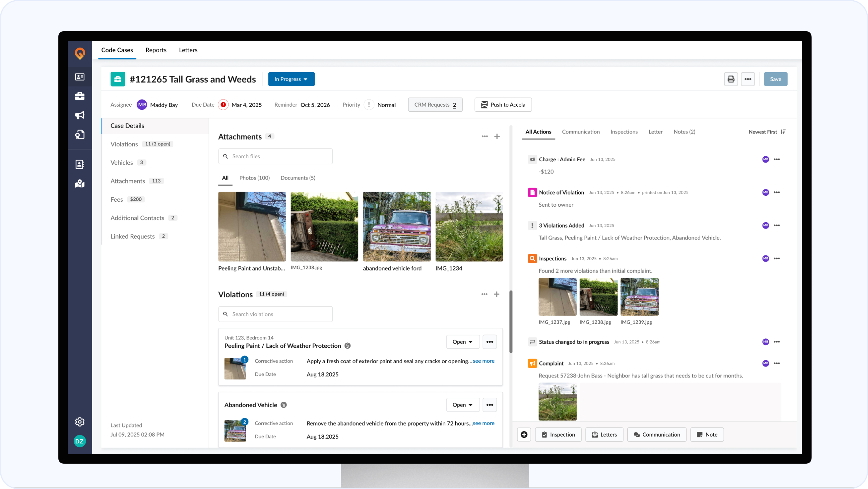Click see more on Peeling Paint corrective action
The height and width of the screenshot is (489, 868).
pyautogui.click(x=484, y=361)
